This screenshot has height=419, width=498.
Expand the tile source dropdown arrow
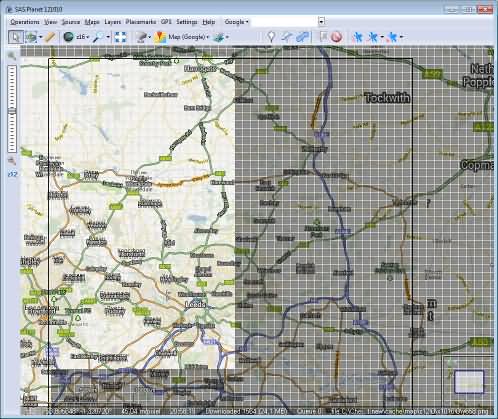[149, 37]
